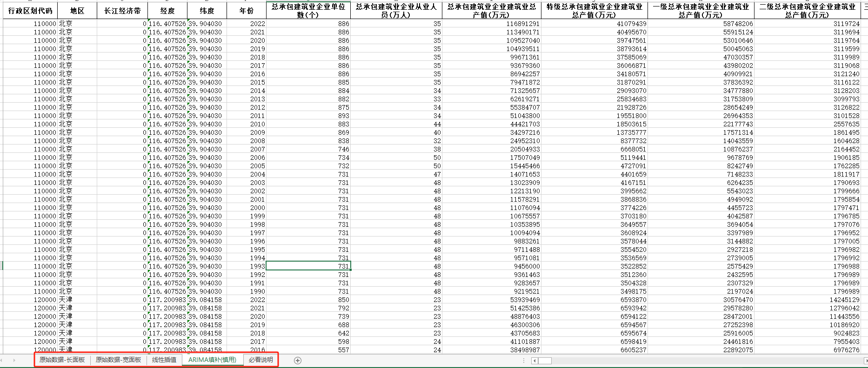The image size is (868, 368).
Task: Select the unit count cell showing 885
Action: tap(308, 82)
